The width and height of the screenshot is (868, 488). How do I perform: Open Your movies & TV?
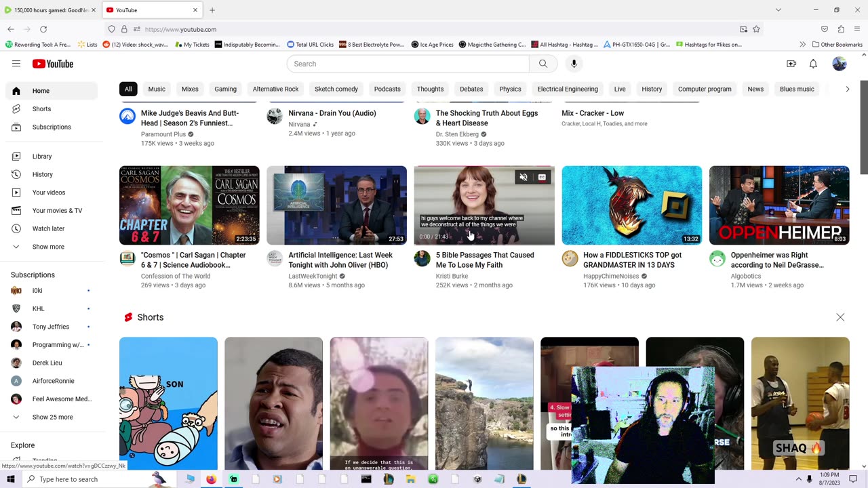click(52, 211)
